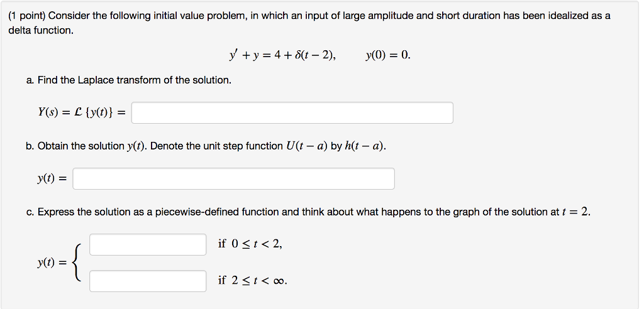The height and width of the screenshot is (309, 644).
Task: Click 'a. Find the Laplace transform' instruction
Action: tap(128, 80)
